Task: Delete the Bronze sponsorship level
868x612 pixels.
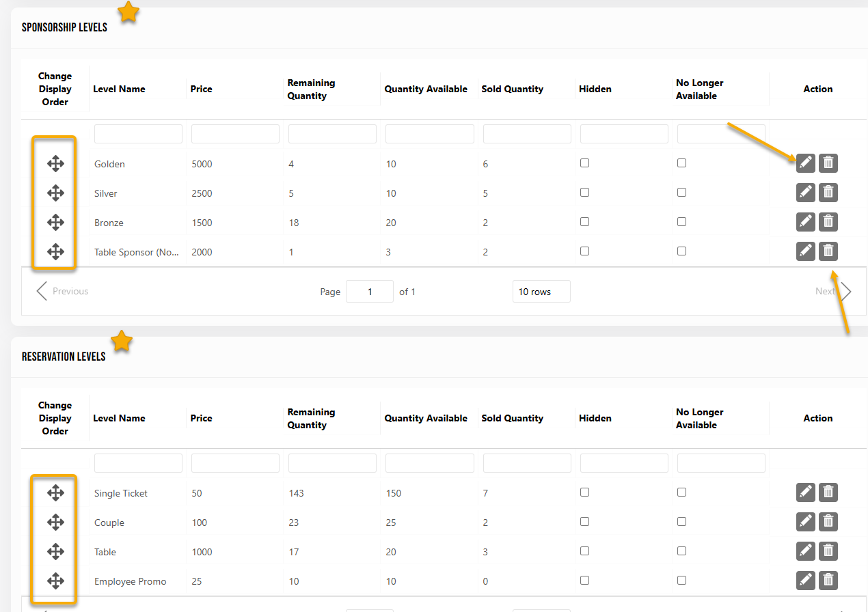Action: click(828, 222)
